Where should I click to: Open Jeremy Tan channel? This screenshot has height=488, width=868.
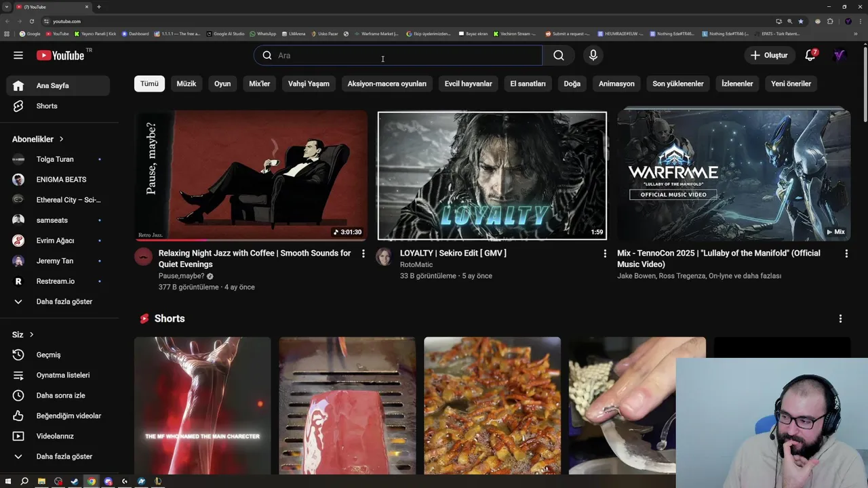click(58, 261)
